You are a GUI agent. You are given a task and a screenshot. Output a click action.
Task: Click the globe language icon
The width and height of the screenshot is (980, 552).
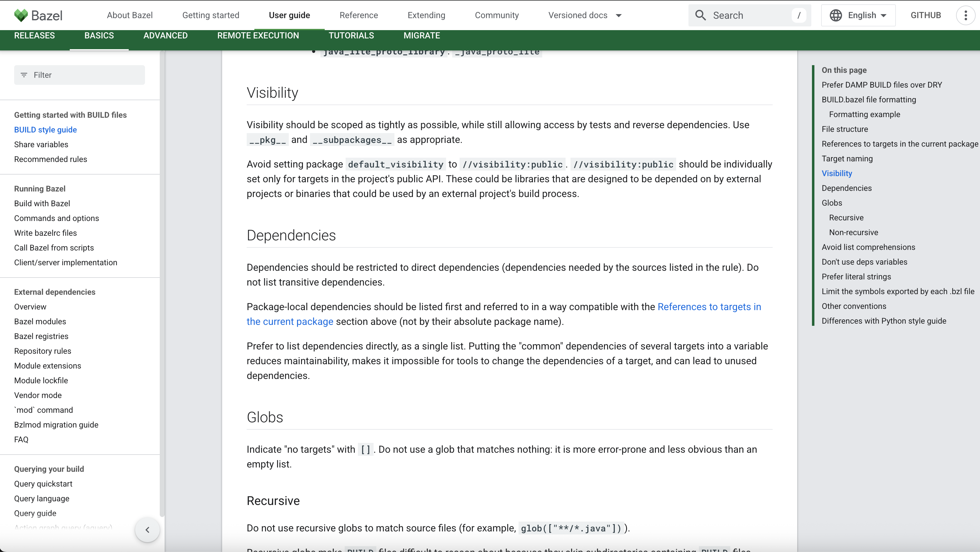coord(835,15)
